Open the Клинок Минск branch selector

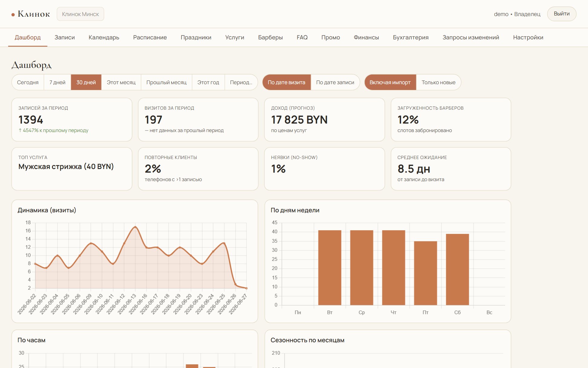[80, 14]
